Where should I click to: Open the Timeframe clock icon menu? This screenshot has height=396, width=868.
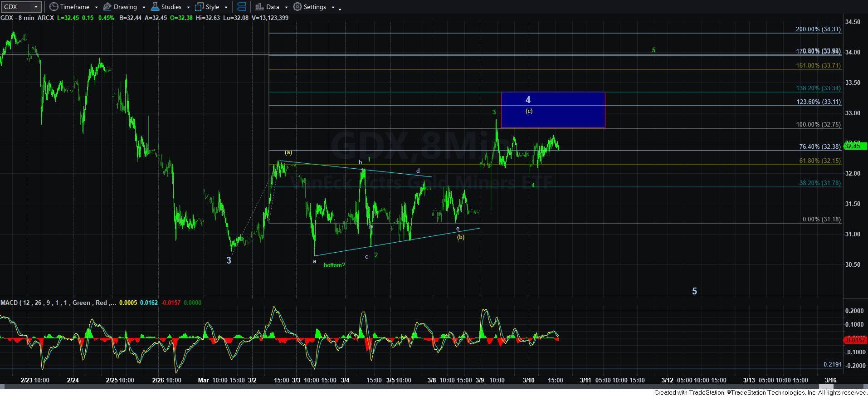[x=54, y=7]
